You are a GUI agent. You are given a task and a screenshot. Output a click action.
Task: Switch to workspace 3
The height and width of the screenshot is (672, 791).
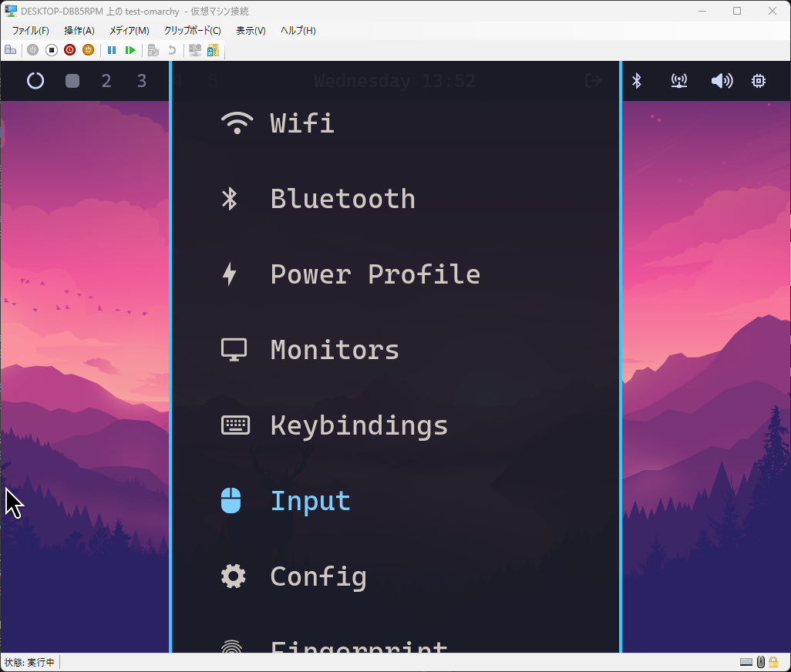142,81
